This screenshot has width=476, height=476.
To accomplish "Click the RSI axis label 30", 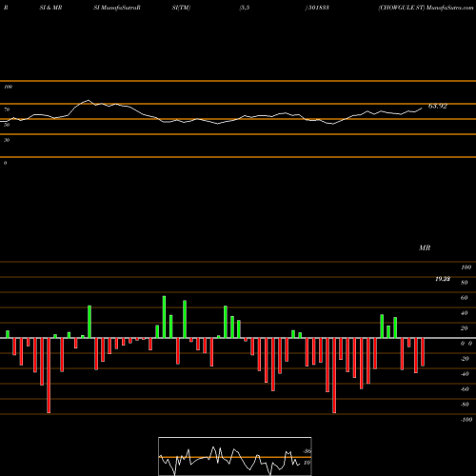I will [7, 140].
